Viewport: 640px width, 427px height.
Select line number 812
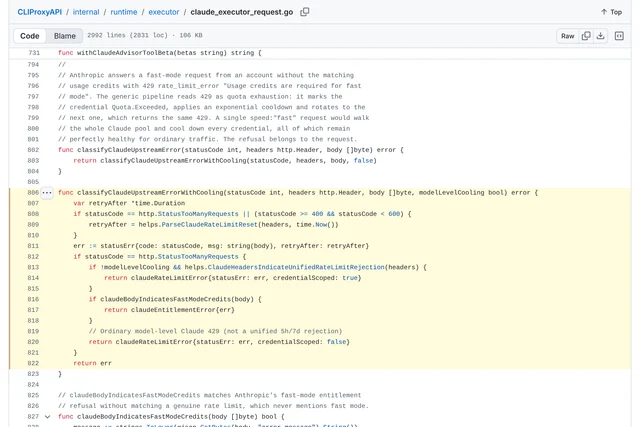point(33,257)
